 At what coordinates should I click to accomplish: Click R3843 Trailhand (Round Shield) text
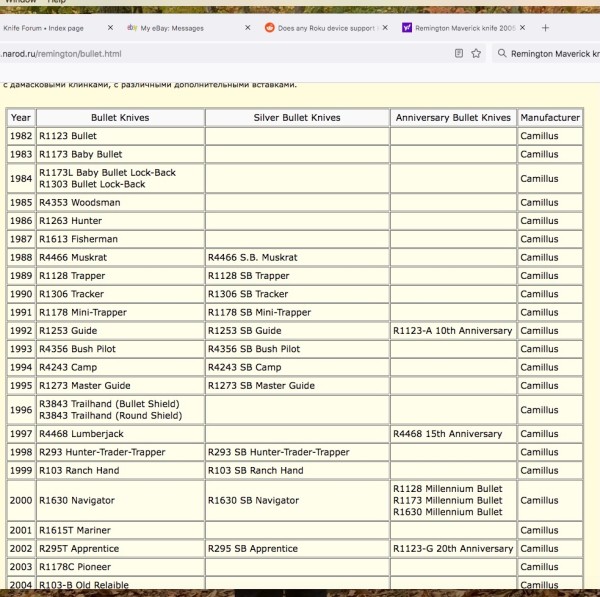click(x=111, y=416)
